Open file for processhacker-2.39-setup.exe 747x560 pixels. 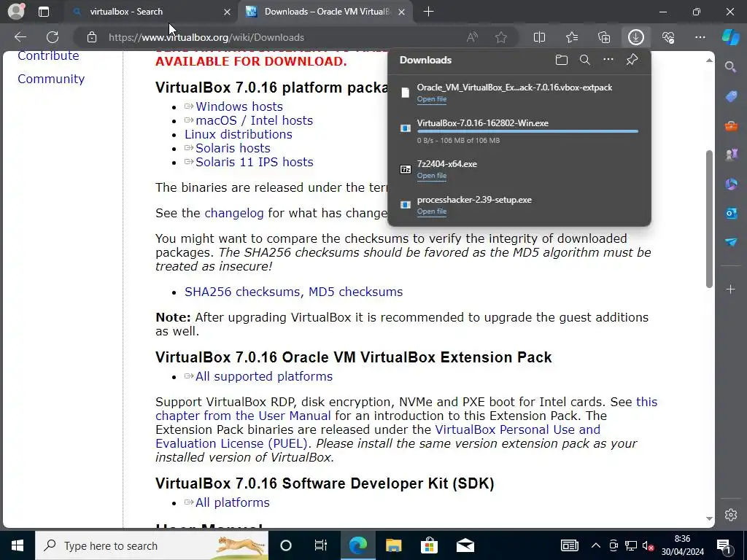click(x=432, y=211)
